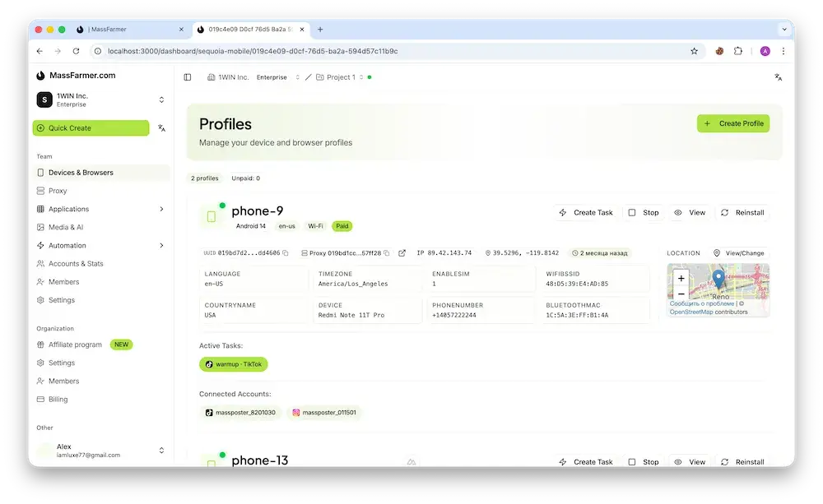The width and height of the screenshot is (823, 504).
Task: Toggle the sidebar panel icon
Action: coord(188,77)
